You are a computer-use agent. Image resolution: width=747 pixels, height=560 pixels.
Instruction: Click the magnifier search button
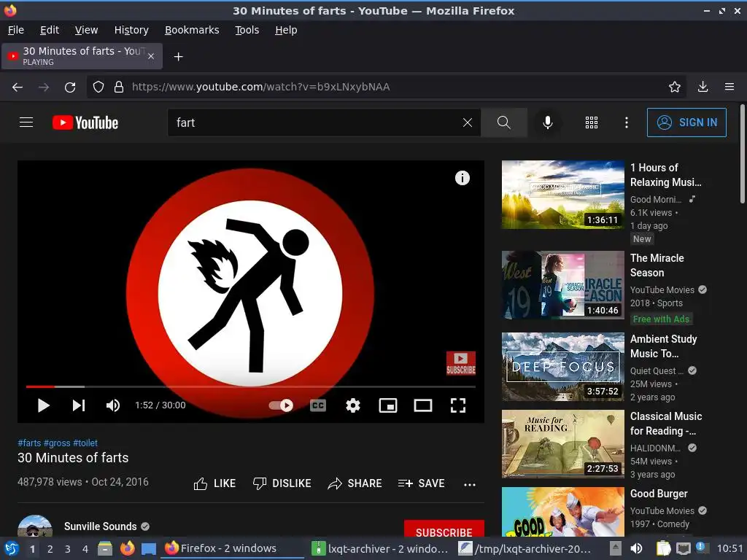coord(503,122)
